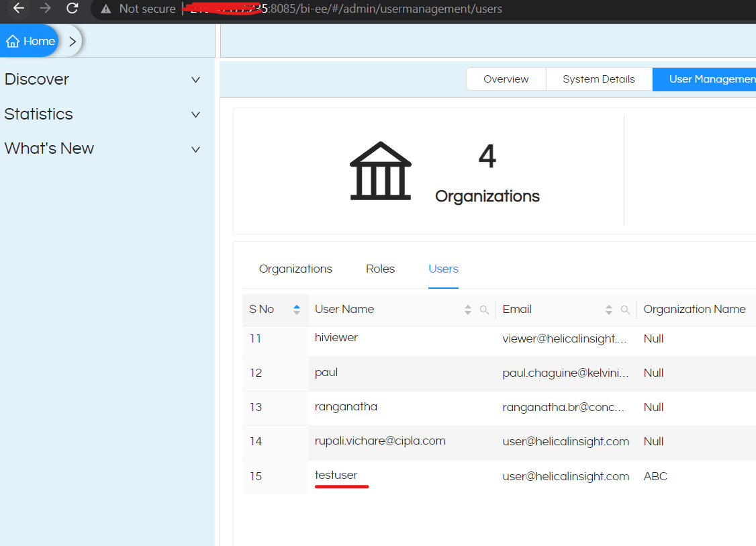The height and width of the screenshot is (546, 756).
Task: Open User Name column search icon
Action: point(484,310)
